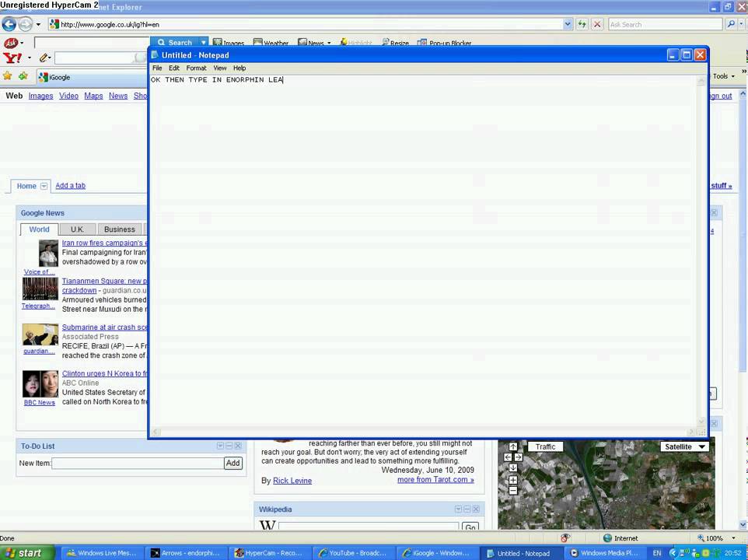Open dropdown arrow next to Ask Search button

(x=204, y=43)
